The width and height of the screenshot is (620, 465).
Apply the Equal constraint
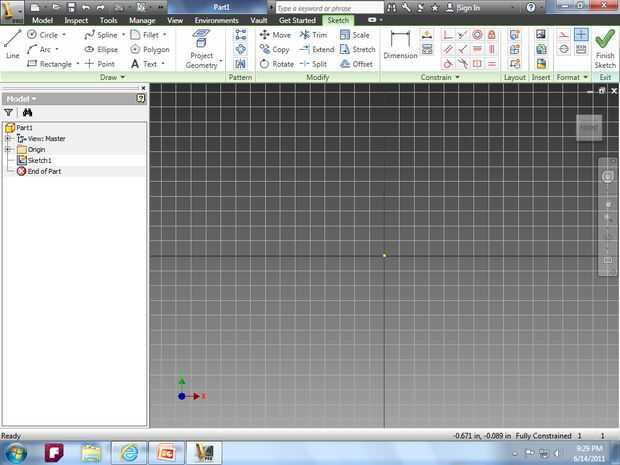pos(491,64)
